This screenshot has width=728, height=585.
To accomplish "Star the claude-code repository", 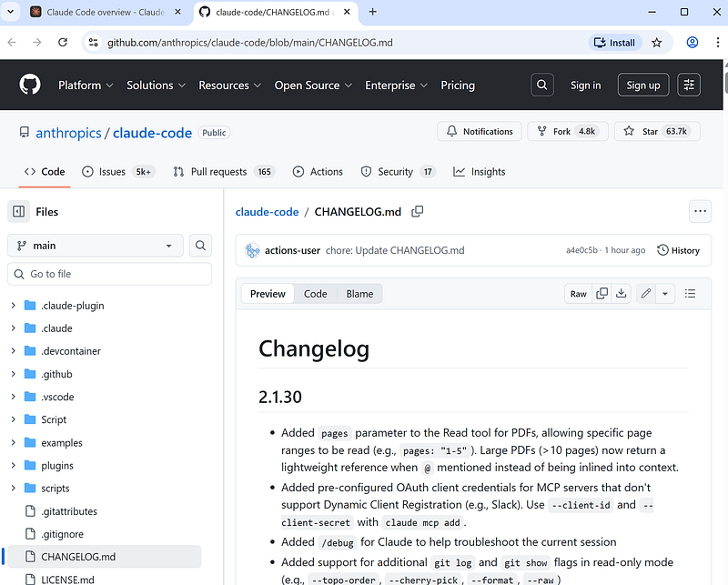I will click(657, 131).
